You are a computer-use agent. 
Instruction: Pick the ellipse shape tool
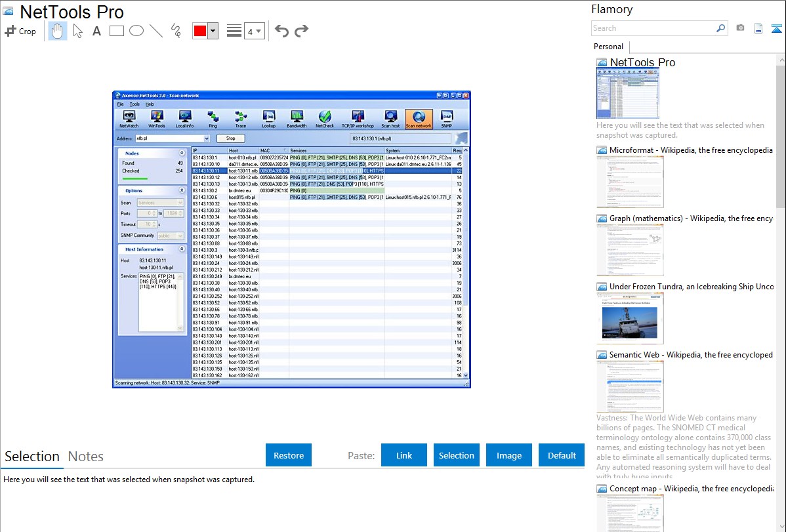[x=136, y=31]
